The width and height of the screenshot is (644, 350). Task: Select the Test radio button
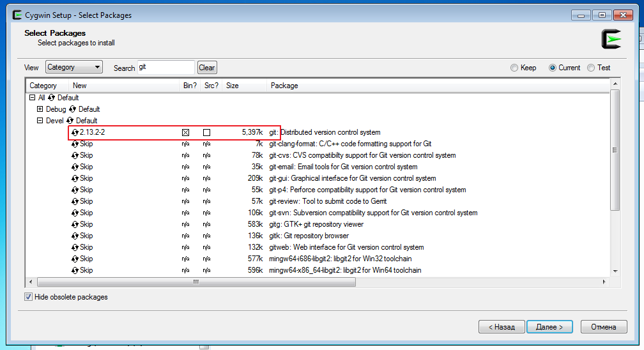pos(591,68)
